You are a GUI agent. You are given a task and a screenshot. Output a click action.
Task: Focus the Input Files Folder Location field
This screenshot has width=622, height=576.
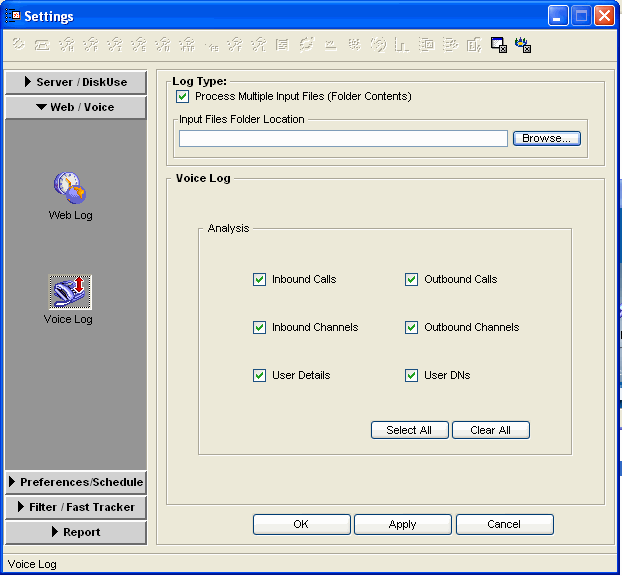click(343, 139)
